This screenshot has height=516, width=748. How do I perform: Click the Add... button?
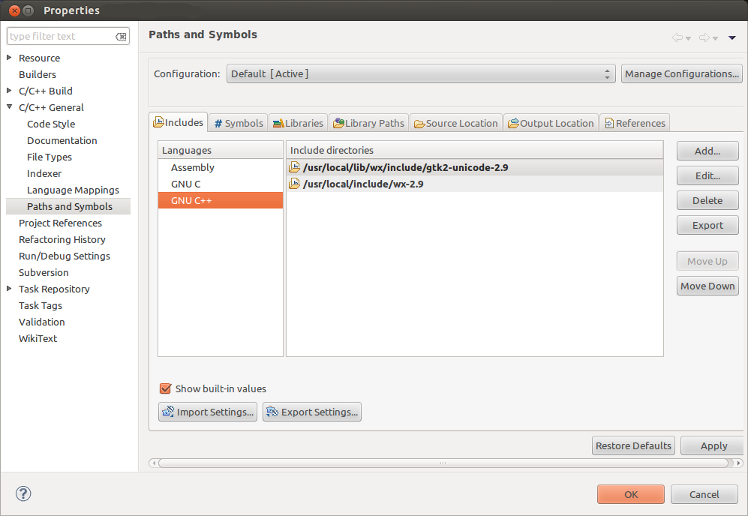[707, 151]
